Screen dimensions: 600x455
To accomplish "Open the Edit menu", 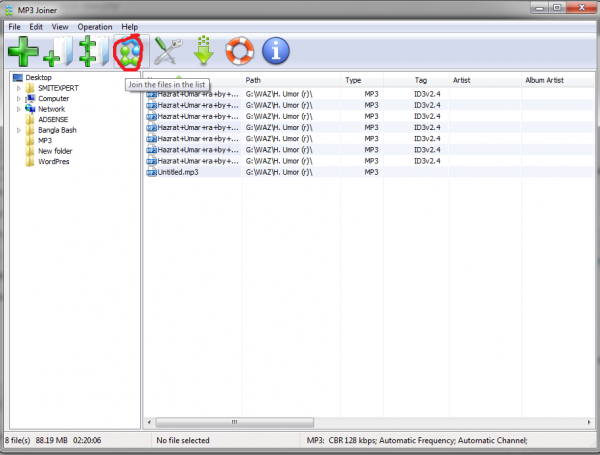I will tap(36, 27).
